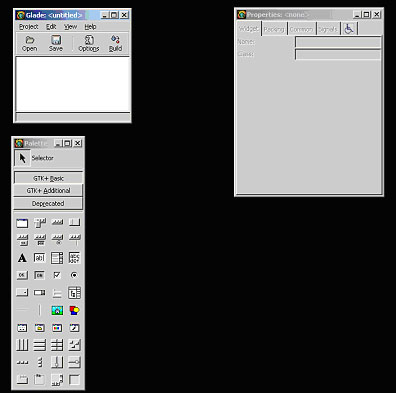This screenshot has height=393, width=396.
Task: Pick the Color Selection Dialog icon
Action: 57,328
